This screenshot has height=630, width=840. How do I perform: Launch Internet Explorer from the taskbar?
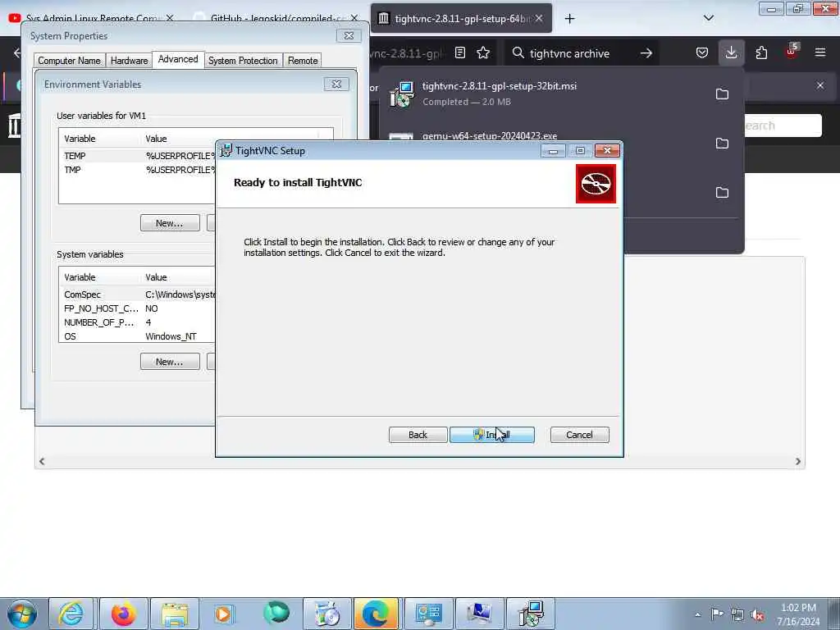click(71, 614)
